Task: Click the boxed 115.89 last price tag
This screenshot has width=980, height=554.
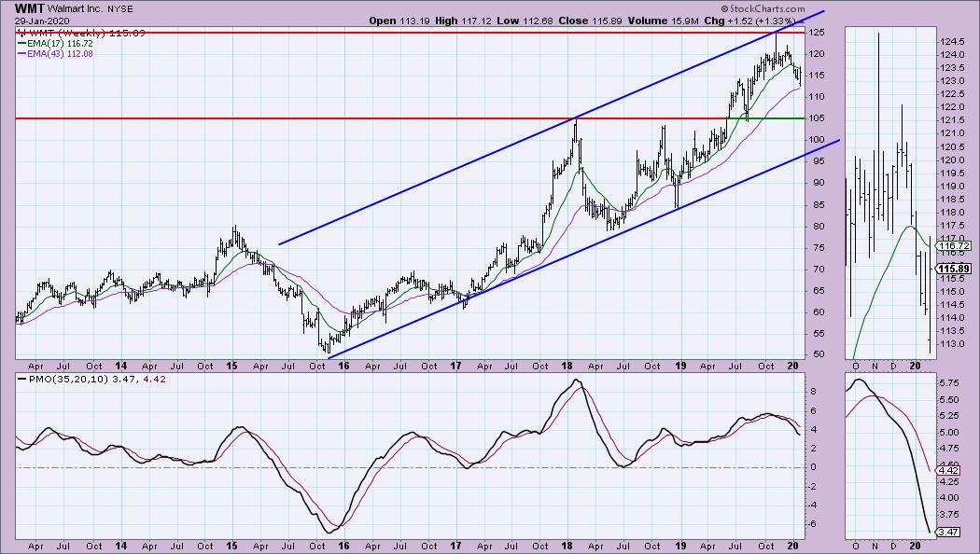Action: [953, 270]
